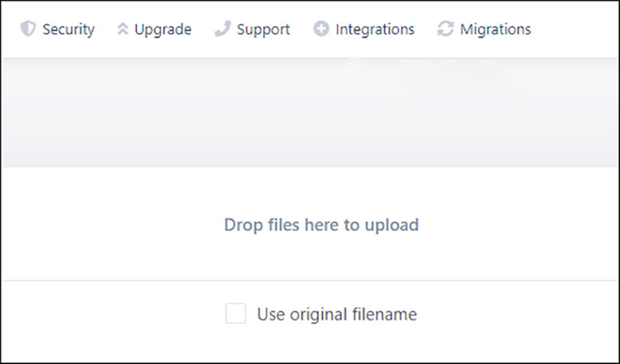Click blank space left of the filename checkbox
This screenshot has height=364, width=620.
pos(110,315)
